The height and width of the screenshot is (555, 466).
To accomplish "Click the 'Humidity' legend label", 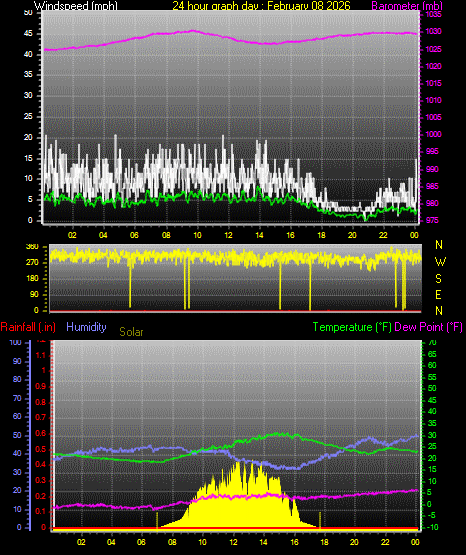I will click(86, 327).
